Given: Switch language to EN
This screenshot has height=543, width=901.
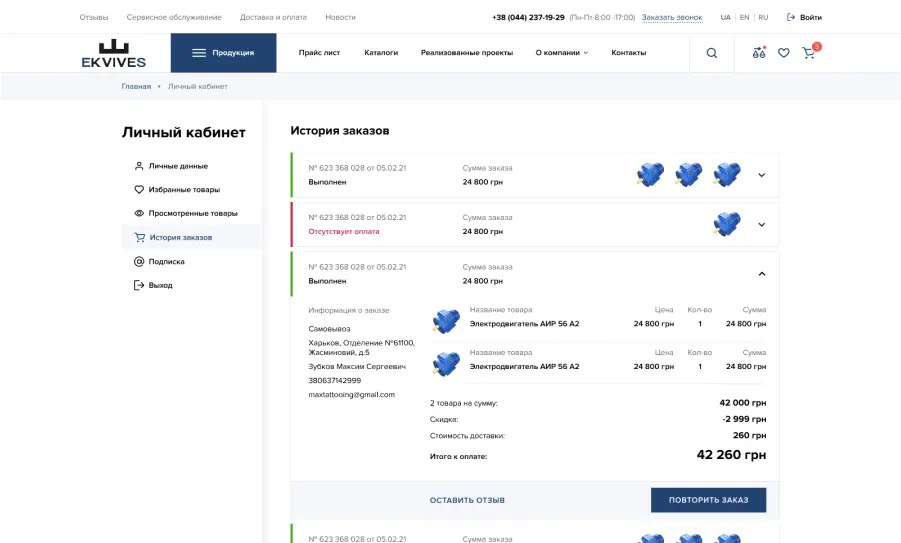Looking at the screenshot, I should tap(745, 17).
